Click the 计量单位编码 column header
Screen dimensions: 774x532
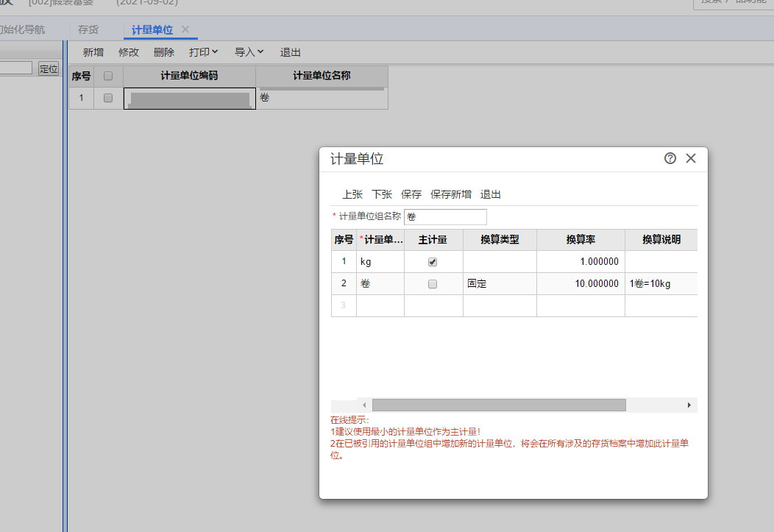[x=190, y=76]
